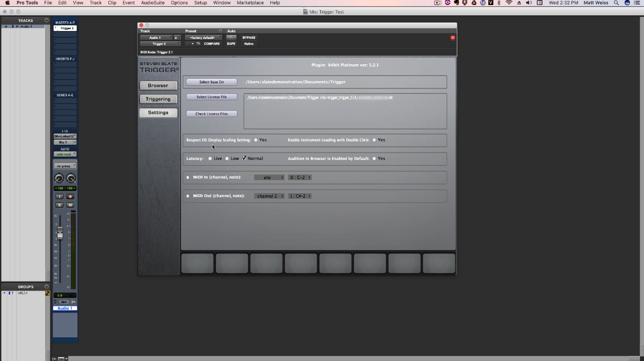Enable Audition in Browser by Default Yes
The image size is (644, 361).
coord(374,159)
